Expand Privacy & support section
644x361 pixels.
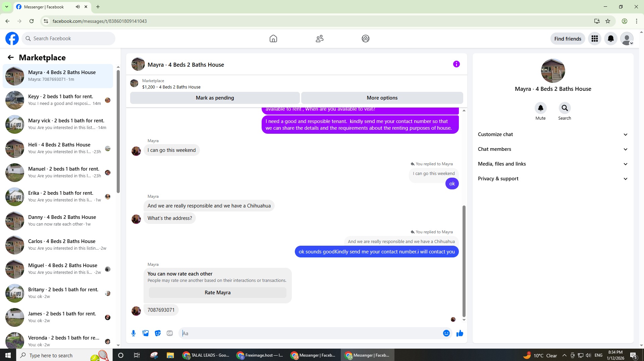(x=553, y=179)
